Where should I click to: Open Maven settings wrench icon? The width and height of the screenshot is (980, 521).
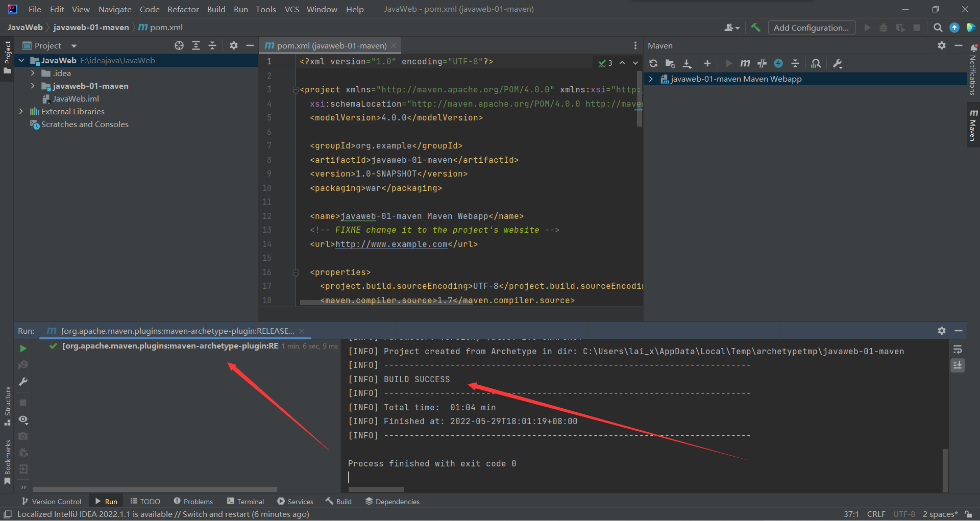(x=838, y=63)
